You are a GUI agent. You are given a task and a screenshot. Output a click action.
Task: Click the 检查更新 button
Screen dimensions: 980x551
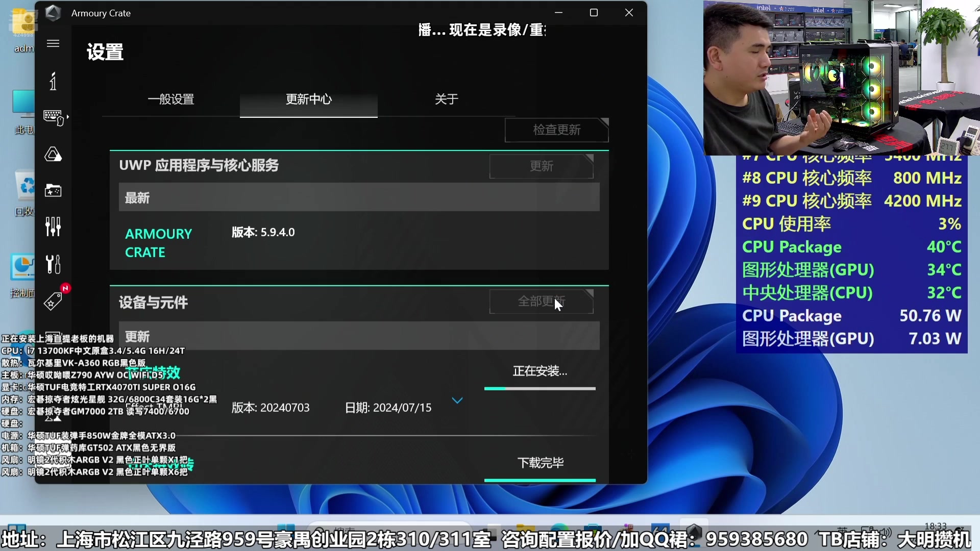pos(557,130)
